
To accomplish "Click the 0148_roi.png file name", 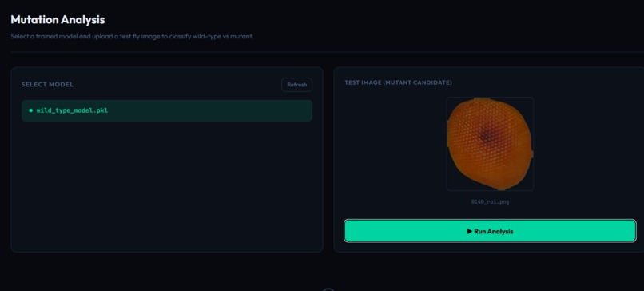I will tap(490, 202).
